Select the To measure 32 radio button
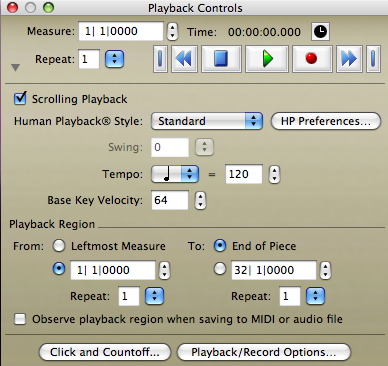Image resolution: width=388 pixels, height=366 pixels. (220, 269)
